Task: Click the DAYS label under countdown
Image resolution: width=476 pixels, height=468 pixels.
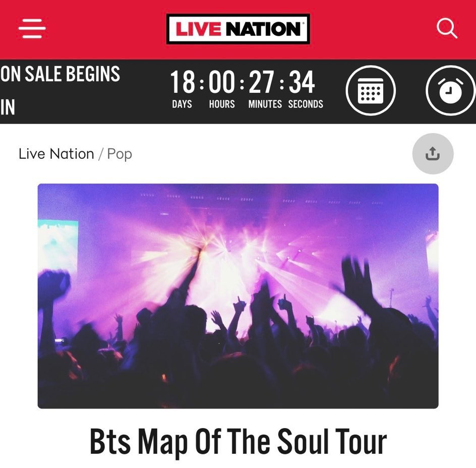Action: coord(182,104)
